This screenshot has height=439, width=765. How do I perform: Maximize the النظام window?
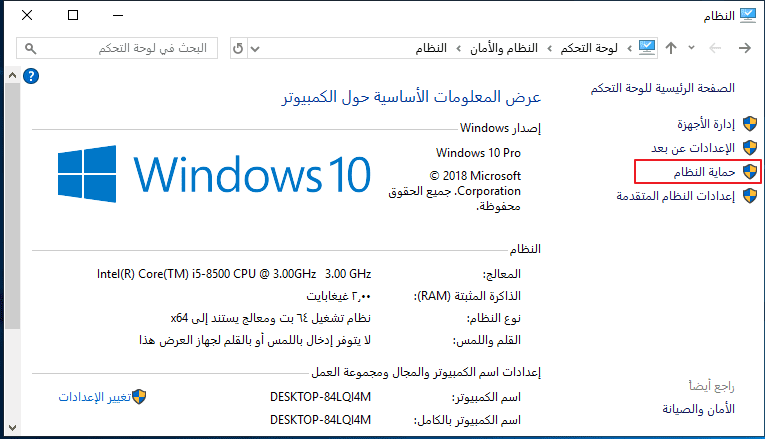tap(73, 15)
